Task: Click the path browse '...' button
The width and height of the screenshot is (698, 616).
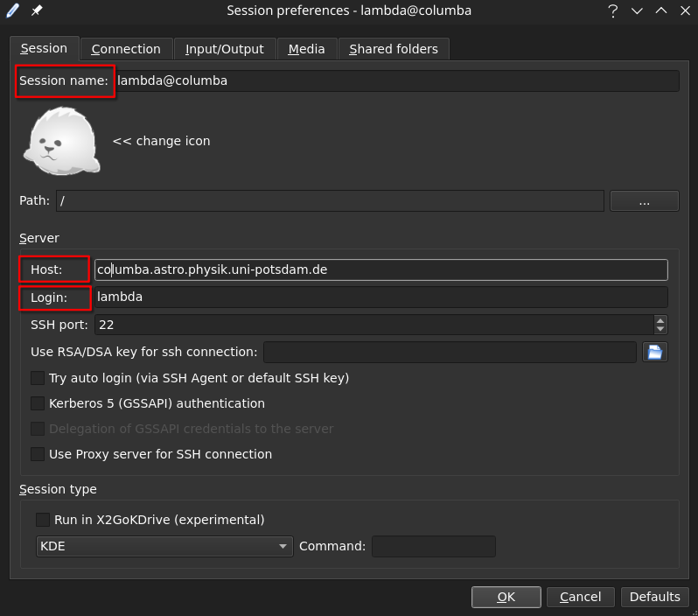Action: [644, 200]
